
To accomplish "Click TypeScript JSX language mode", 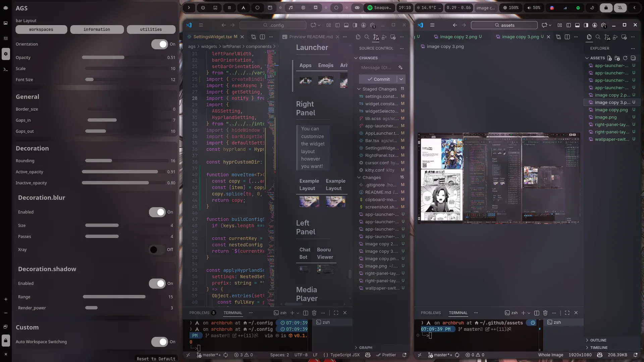I will tap(345, 355).
